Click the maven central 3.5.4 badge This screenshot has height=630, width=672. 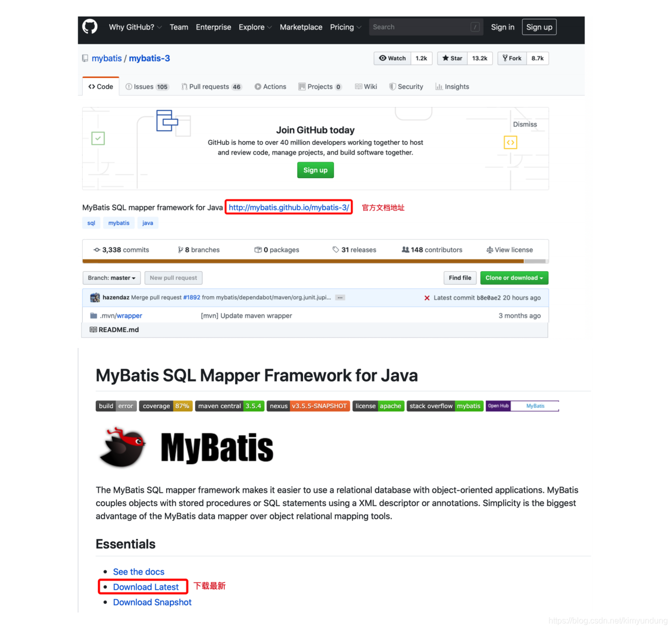pos(229,406)
